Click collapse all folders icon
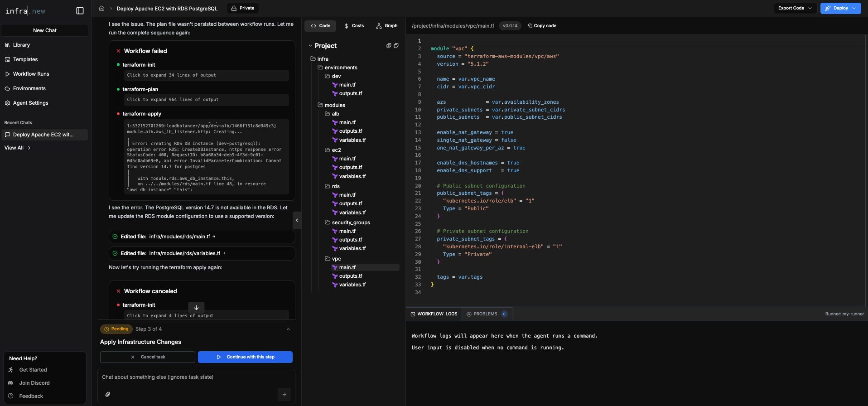This screenshot has width=868, height=406. [x=396, y=46]
